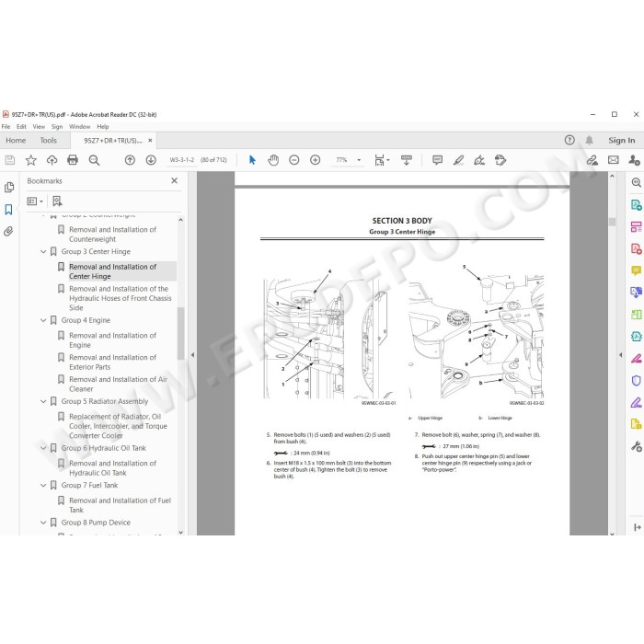Image resolution: width=644 pixels, height=644 pixels.
Task: Zoom out with the minus circle
Action: 294,160
